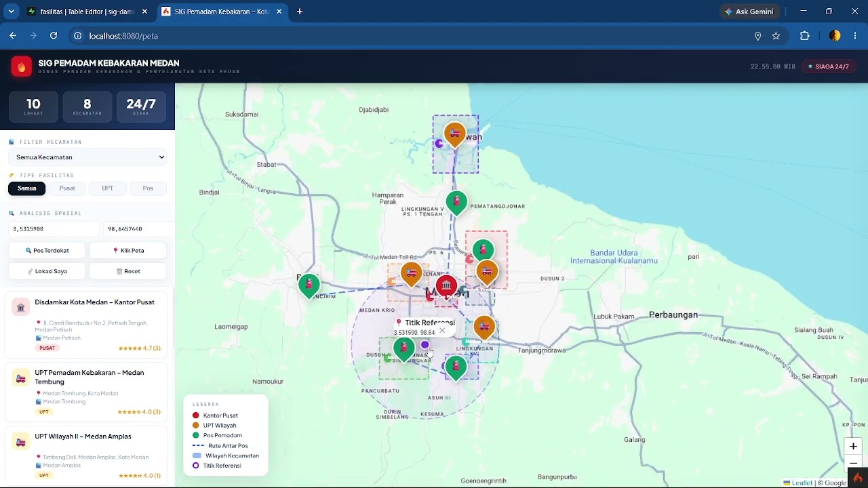Filter facilities by Pusat type
Screen dimensions: 868x488
click(x=67, y=188)
